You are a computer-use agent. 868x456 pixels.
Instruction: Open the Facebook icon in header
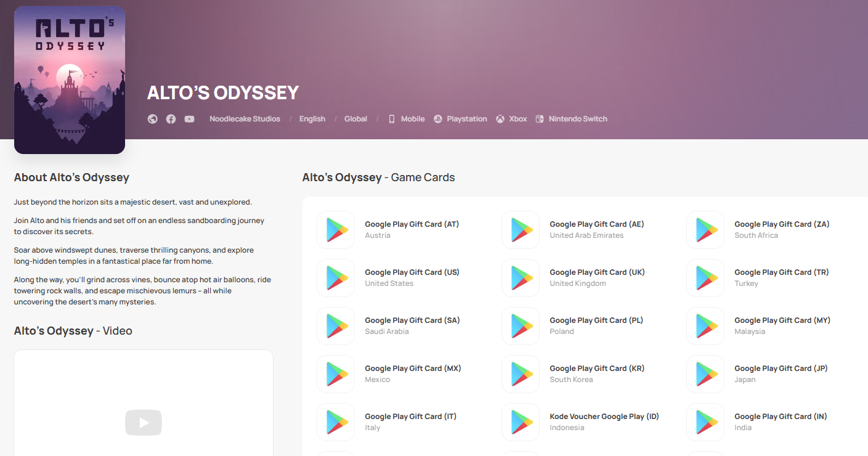(x=171, y=119)
